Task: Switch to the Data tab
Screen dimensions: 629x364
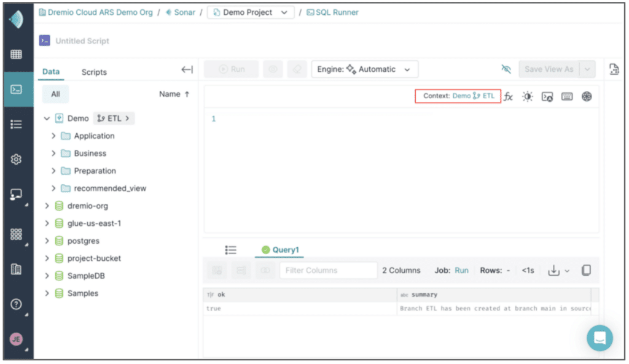Action: pyautogui.click(x=51, y=72)
